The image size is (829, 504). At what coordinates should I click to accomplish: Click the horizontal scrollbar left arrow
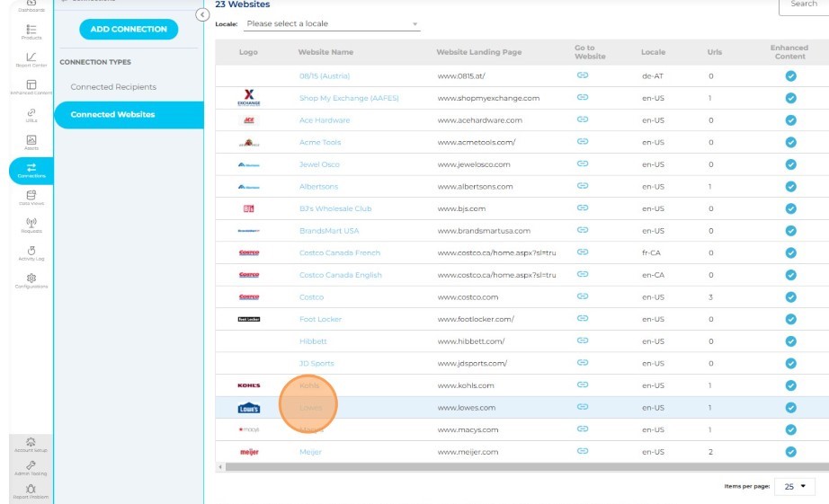[x=220, y=467]
